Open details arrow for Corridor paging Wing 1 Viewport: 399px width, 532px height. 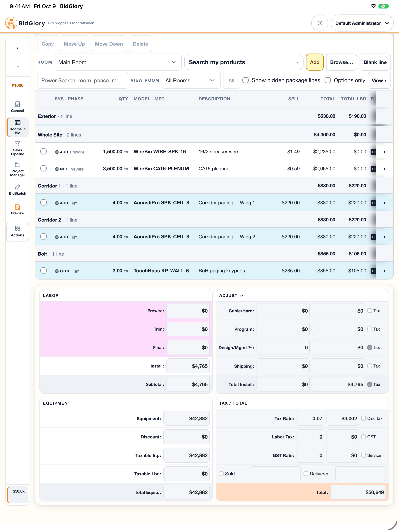click(385, 203)
